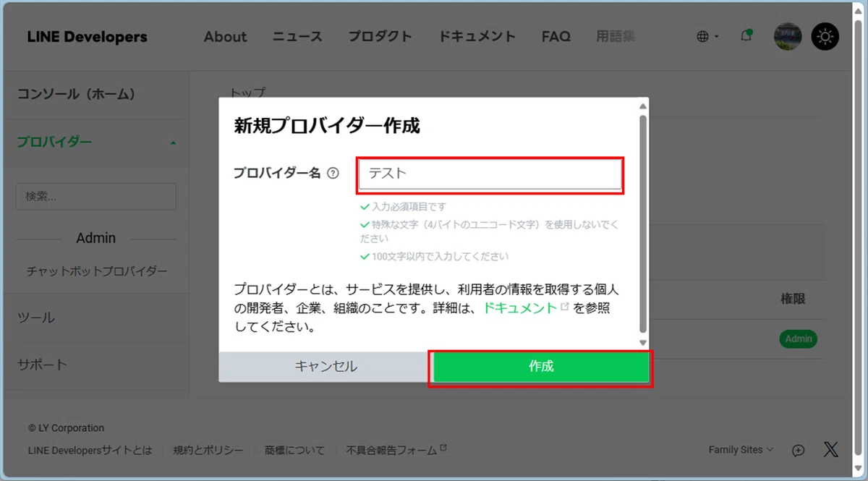Viewport: 868px width, 481px height.
Task: Click the Admin heading in sidebar
Action: pos(96,238)
